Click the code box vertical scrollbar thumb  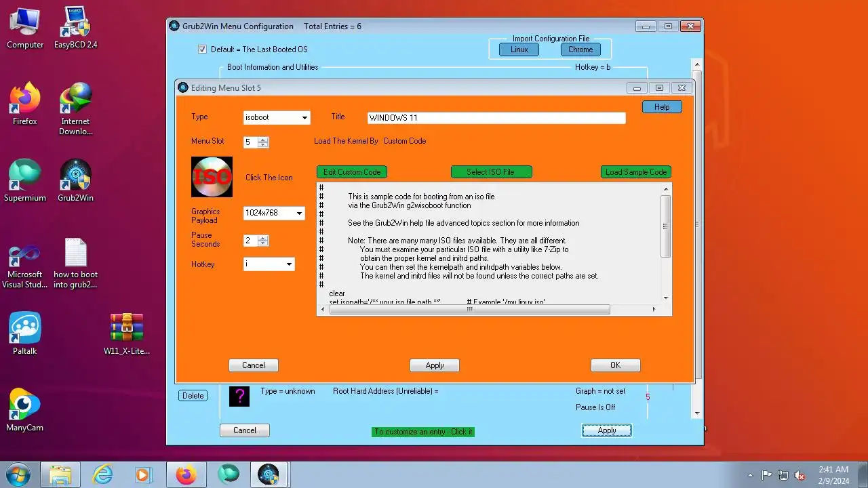(x=666, y=226)
